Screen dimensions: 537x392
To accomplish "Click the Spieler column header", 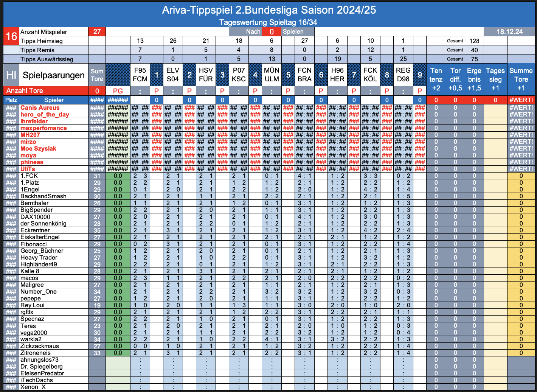I will coord(54,100).
